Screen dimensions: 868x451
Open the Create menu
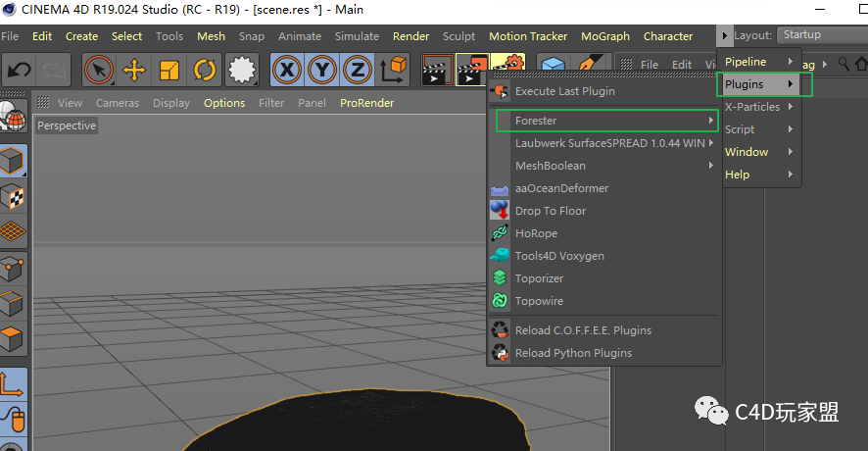81,36
